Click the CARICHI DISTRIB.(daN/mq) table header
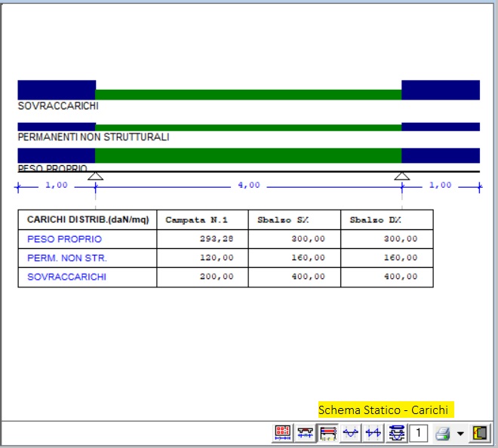This screenshot has width=498, height=448. pos(88,219)
